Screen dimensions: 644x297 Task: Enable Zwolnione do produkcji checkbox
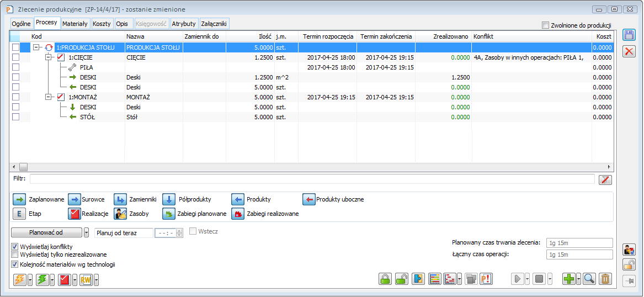point(546,25)
